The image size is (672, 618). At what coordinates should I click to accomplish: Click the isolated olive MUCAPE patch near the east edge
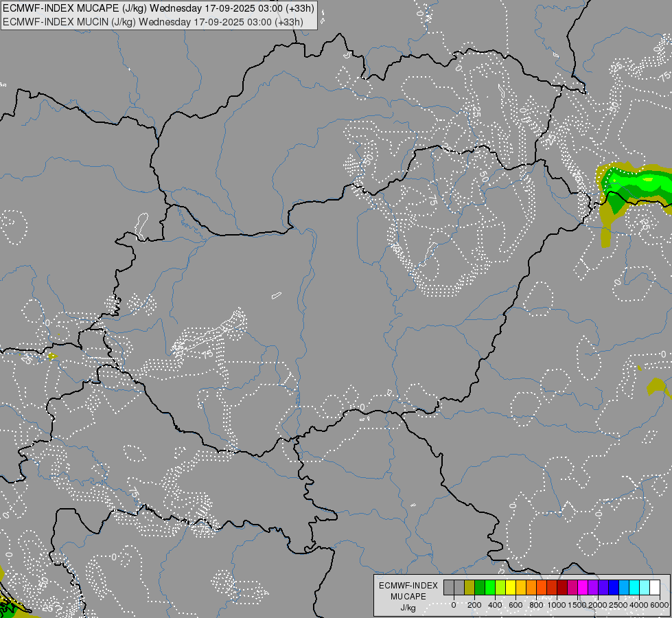657,386
